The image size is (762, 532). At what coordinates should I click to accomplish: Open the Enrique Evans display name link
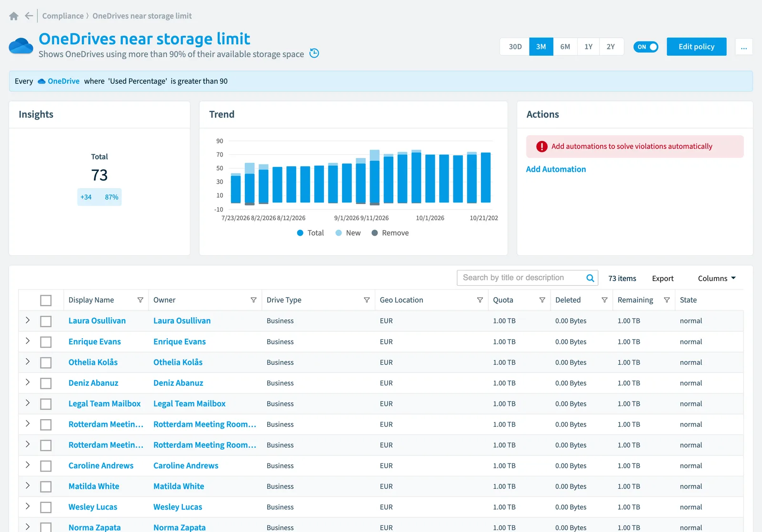coord(94,341)
